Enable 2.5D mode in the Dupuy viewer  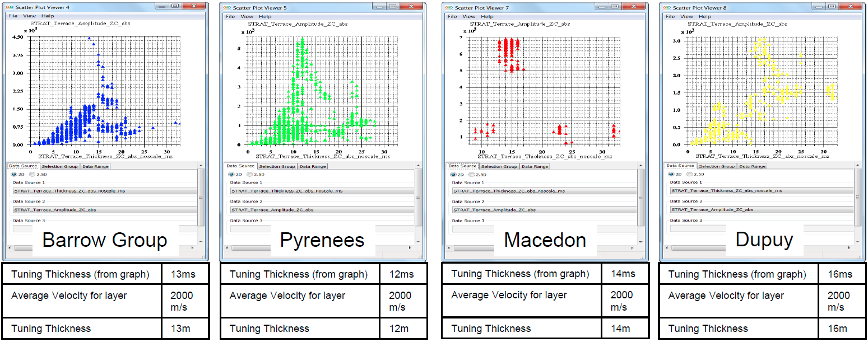(x=689, y=174)
